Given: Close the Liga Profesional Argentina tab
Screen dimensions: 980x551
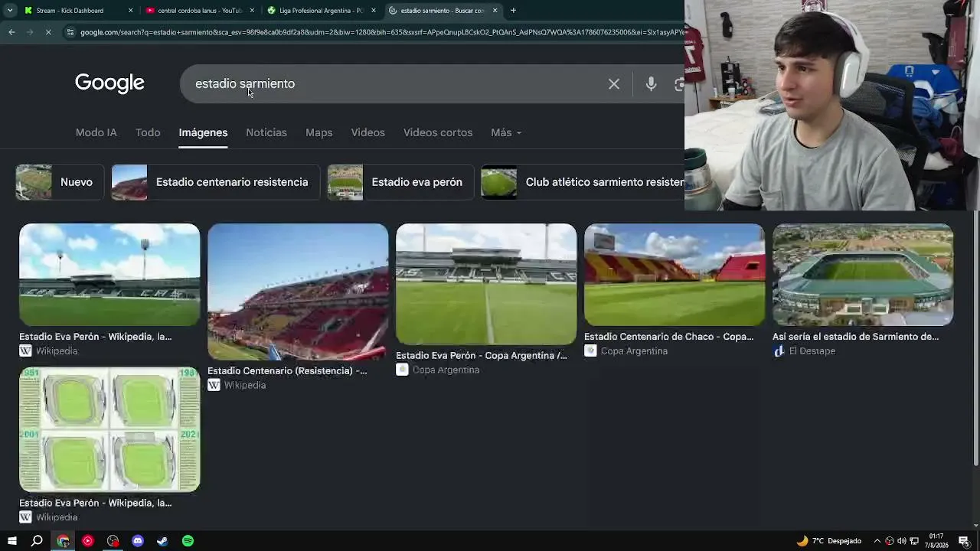Looking at the screenshot, I should 374,11.
